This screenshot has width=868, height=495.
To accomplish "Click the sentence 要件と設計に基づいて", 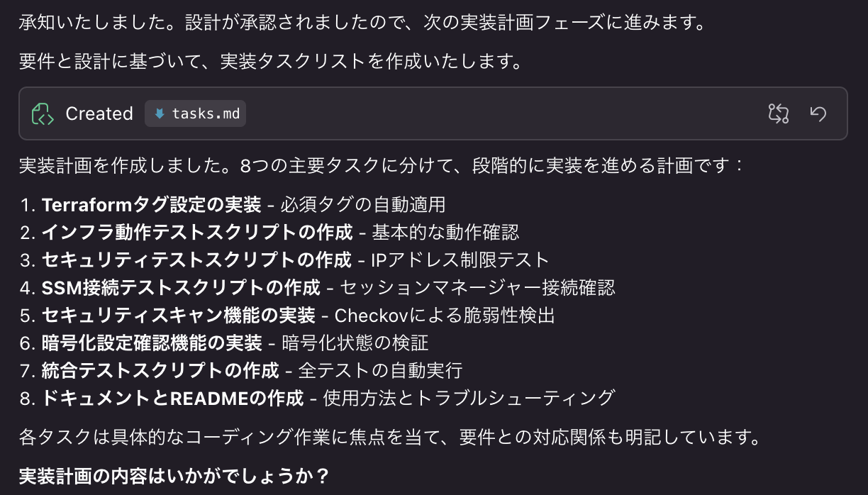I will [272, 62].
